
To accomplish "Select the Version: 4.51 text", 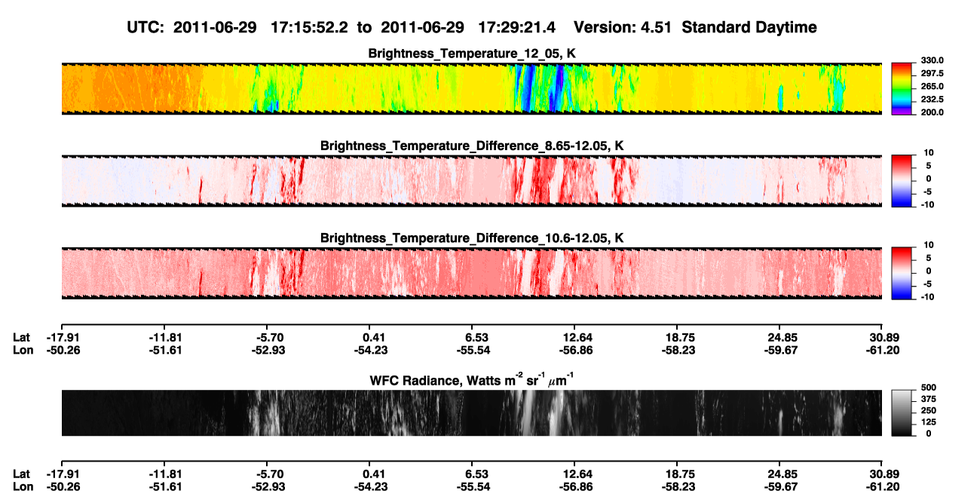I will [624, 27].
